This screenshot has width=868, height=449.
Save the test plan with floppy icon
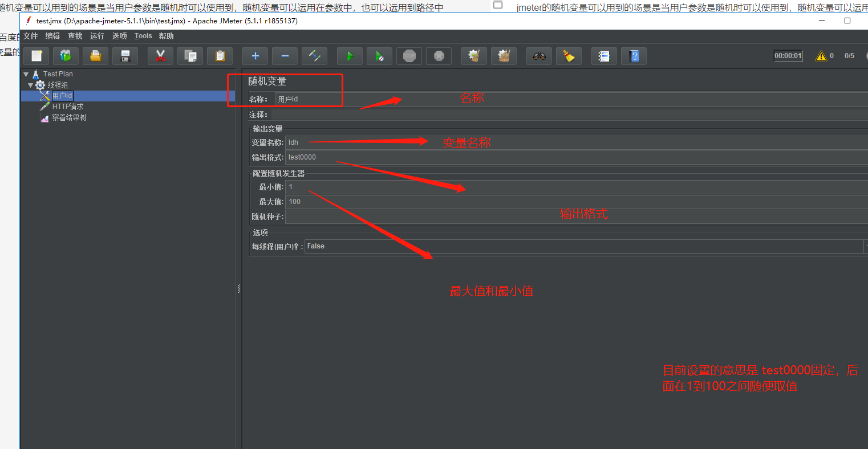pos(125,56)
